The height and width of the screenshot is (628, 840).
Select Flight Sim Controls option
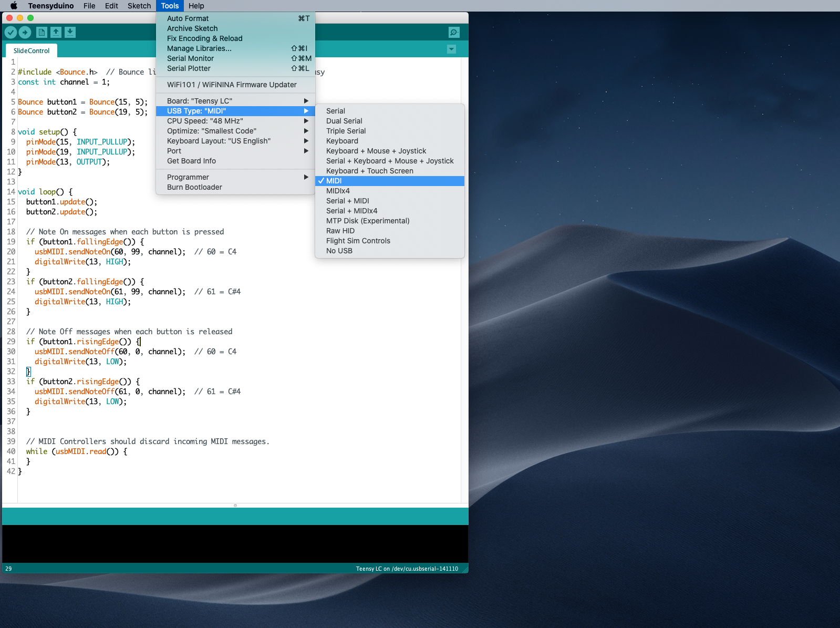pyautogui.click(x=390, y=241)
